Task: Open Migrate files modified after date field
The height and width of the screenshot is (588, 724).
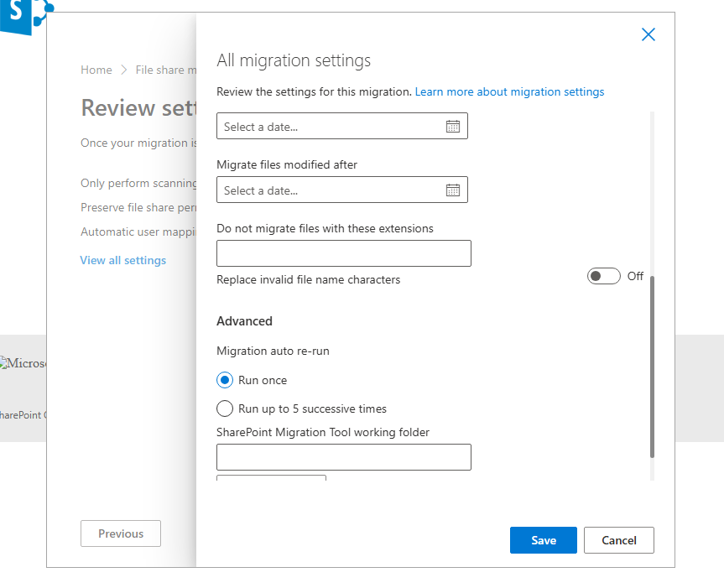Action: (331, 190)
